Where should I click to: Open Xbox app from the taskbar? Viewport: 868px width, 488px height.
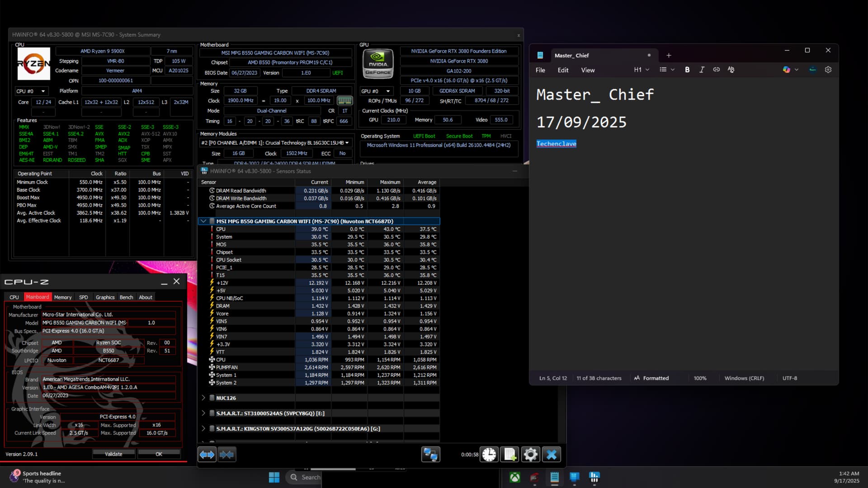(514, 477)
